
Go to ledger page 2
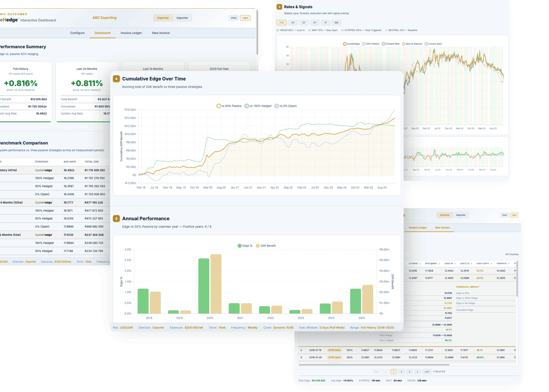click(401, 372)
